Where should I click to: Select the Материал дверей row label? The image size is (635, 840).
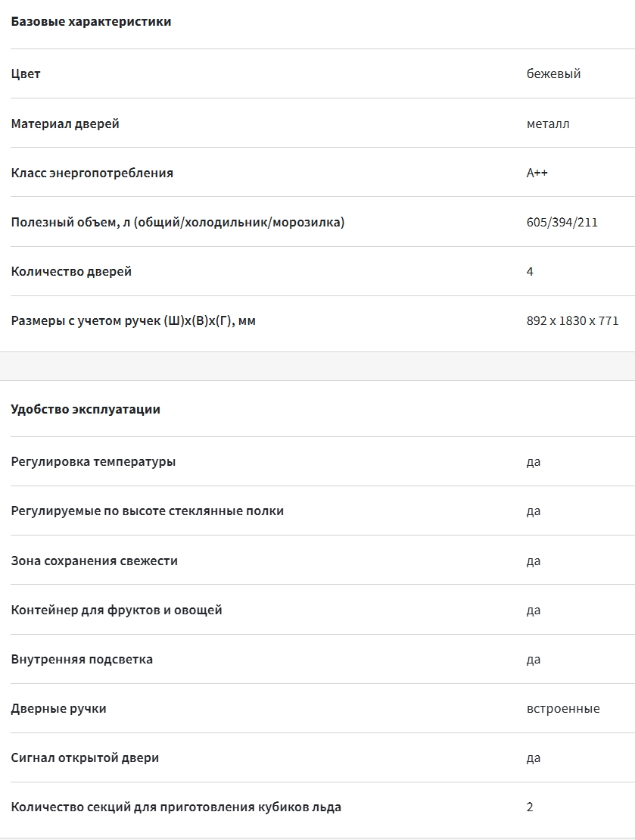coord(65,123)
